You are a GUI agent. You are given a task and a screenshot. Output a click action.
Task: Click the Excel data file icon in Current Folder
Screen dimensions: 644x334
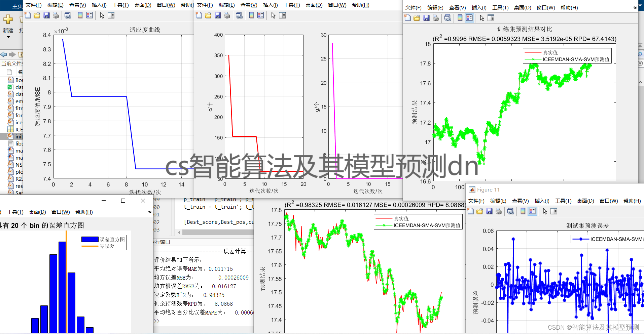(x=11, y=87)
